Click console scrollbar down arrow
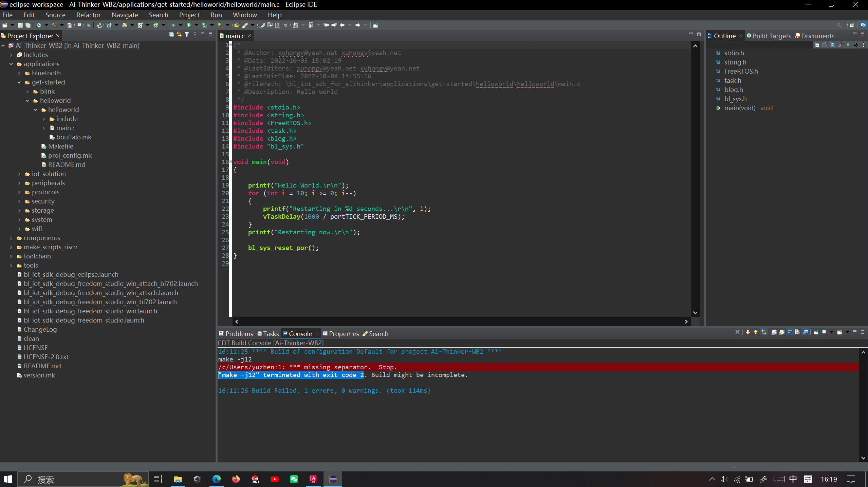 [x=863, y=458]
